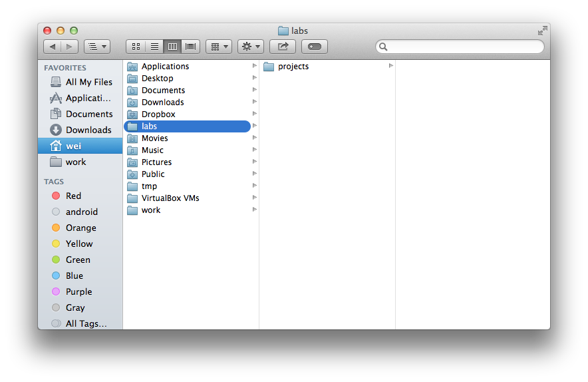The image size is (588, 382).
Task: Open Documents in the Favorites sidebar
Action: pyautogui.click(x=81, y=114)
